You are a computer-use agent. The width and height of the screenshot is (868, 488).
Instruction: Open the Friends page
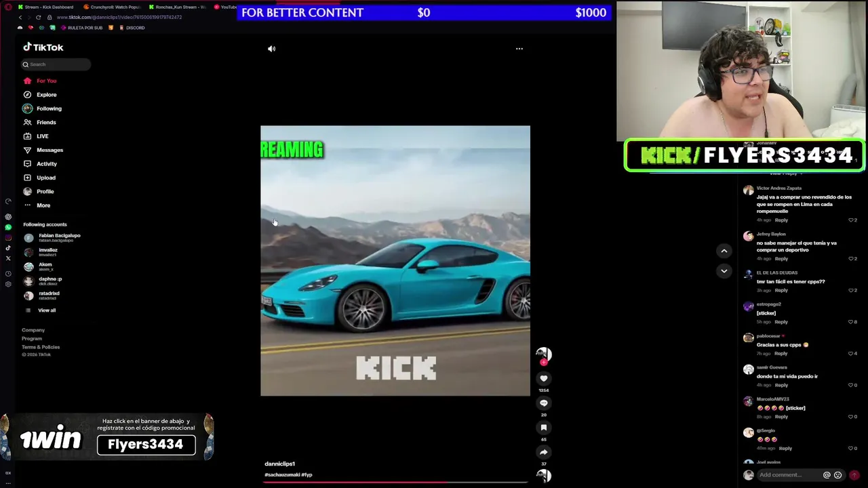[x=41, y=123]
